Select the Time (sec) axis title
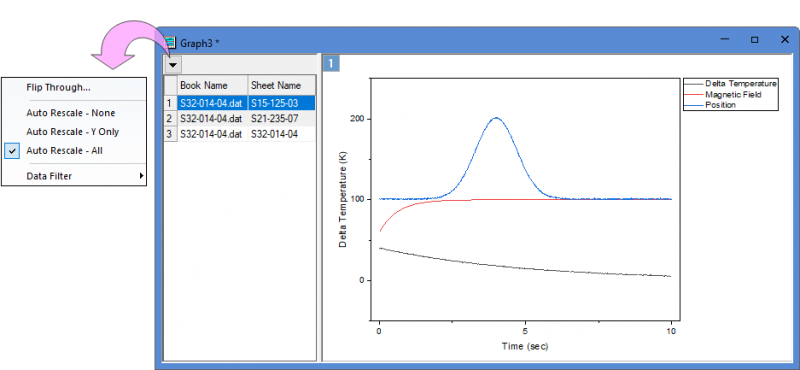The width and height of the screenshot is (800, 370). 524,346
